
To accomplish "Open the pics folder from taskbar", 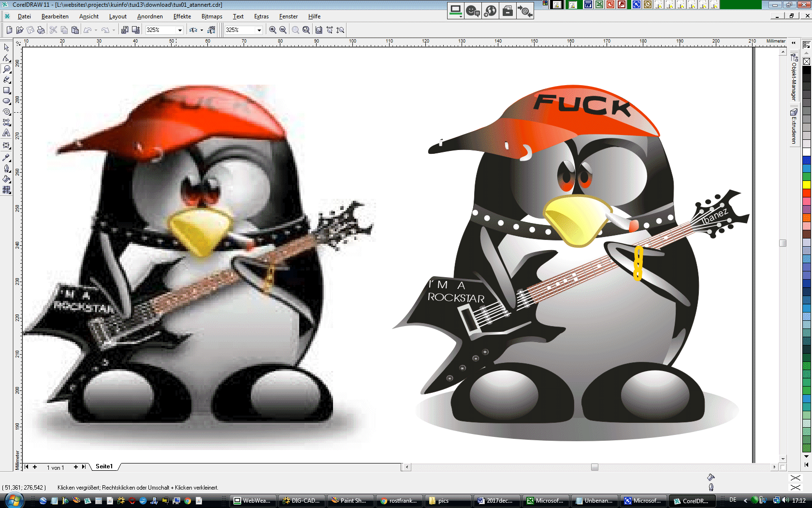I will [x=447, y=501].
